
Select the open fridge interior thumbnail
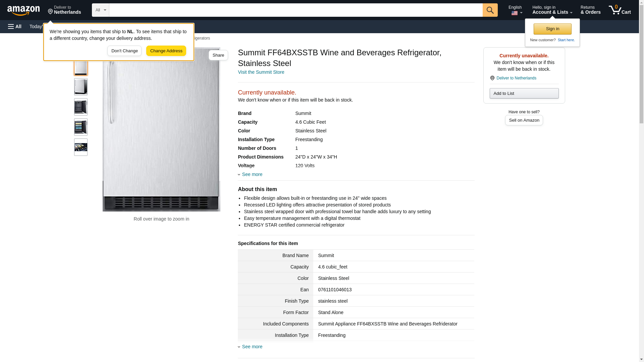[x=81, y=107]
